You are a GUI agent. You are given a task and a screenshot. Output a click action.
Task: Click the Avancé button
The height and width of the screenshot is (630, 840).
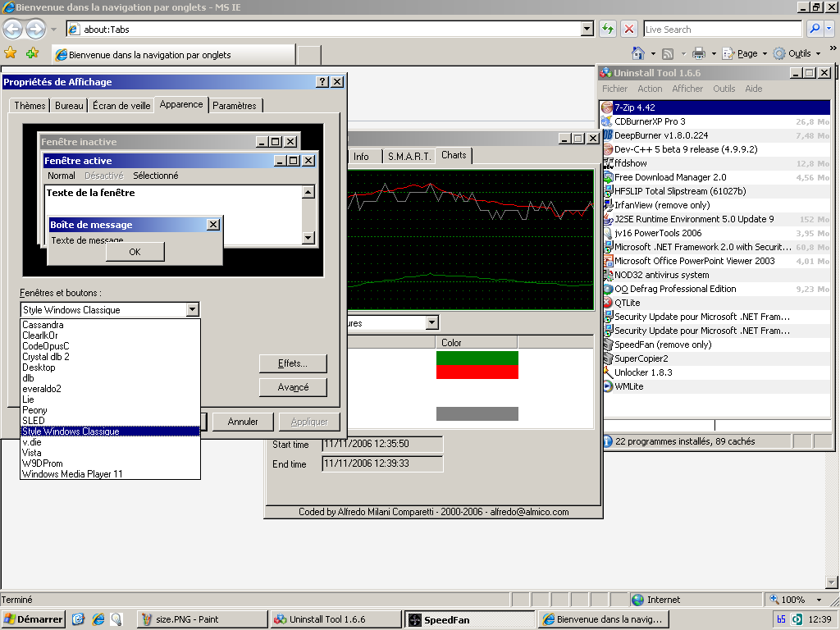click(x=293, y=387)
